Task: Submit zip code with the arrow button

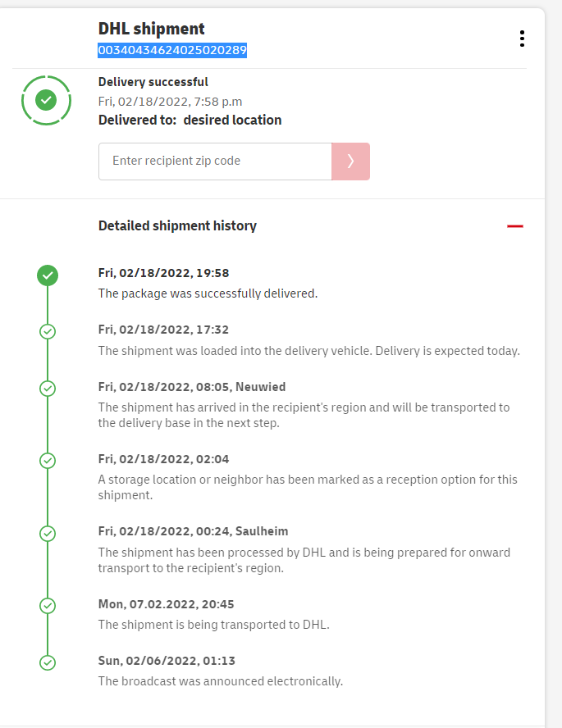Action: tap(350, 162)
